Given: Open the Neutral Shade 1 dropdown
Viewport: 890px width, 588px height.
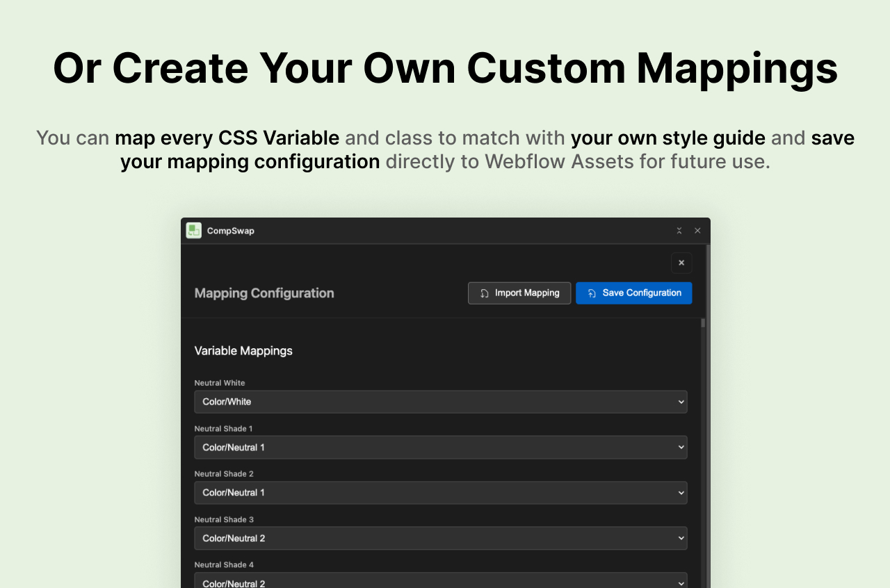Looking at the screenshot, I should [441, 447].
